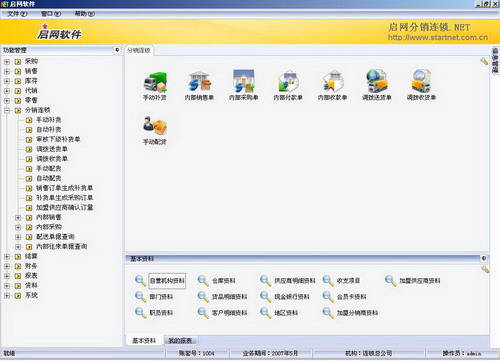The image size is (500, 361).
Task: Open the 自营机构资料 link
Action: 167,281
